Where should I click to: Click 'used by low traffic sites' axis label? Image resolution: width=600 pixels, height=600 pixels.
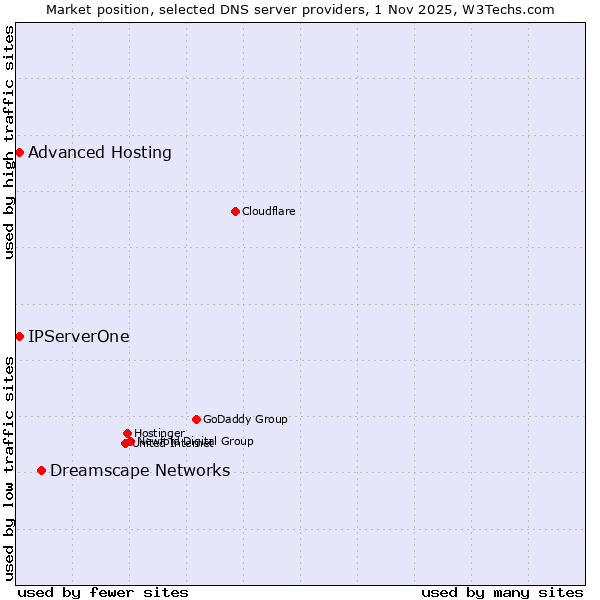coord(9,468)
